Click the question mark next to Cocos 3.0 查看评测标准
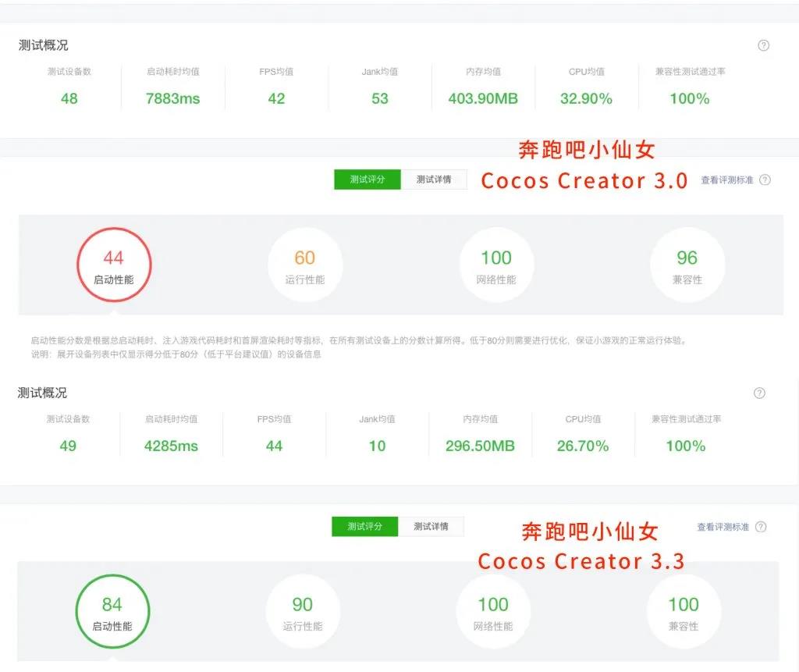Image resolution: width=799 pixels, height=672 pixels. pyautogui.click(x=763, y=179)
